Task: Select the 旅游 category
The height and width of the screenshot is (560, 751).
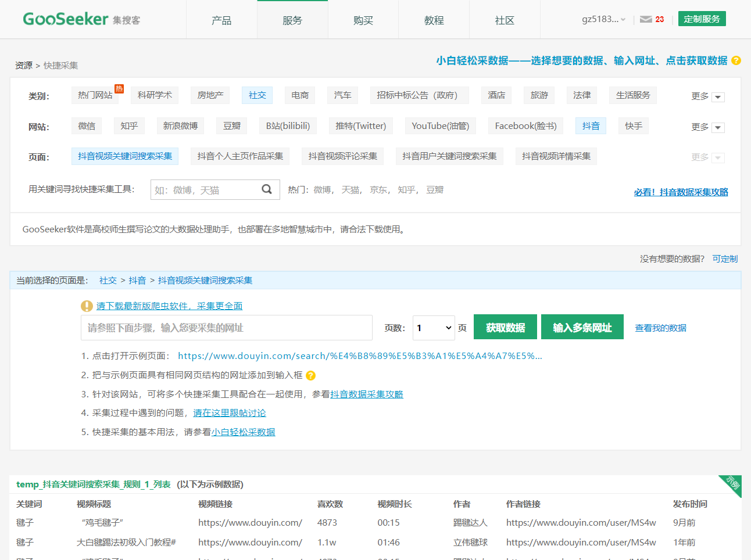Action: click(539, 95)
